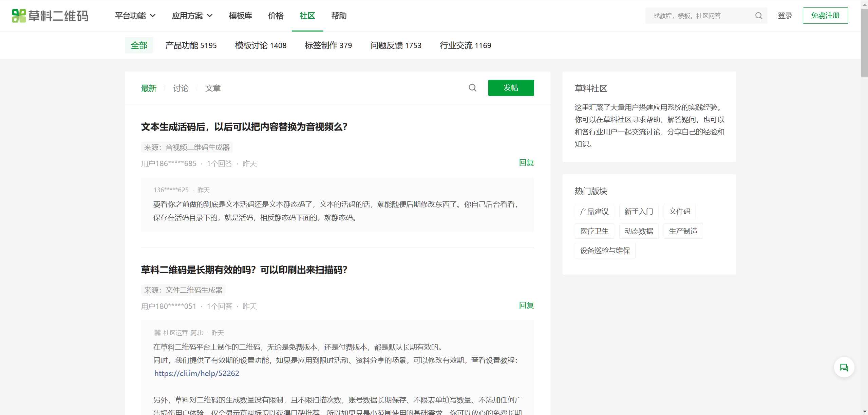Screen dimensions: 868x415
Task: Click the 生产制造 hot section tag
Action: (683, 231)
